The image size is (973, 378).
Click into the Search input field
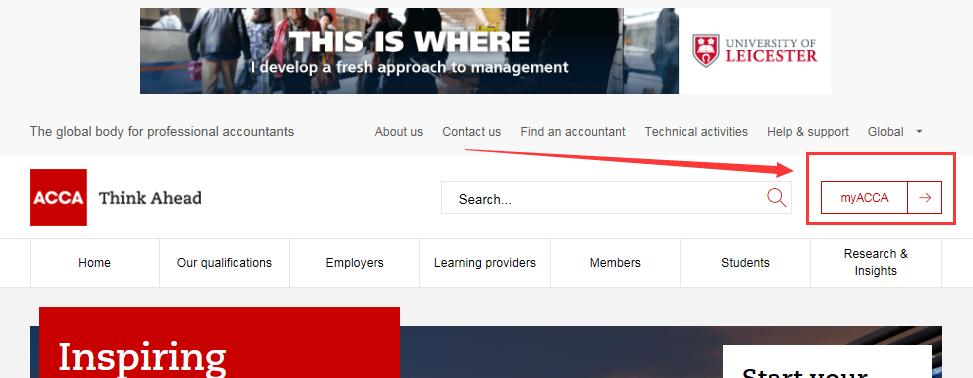click(603, 198)
